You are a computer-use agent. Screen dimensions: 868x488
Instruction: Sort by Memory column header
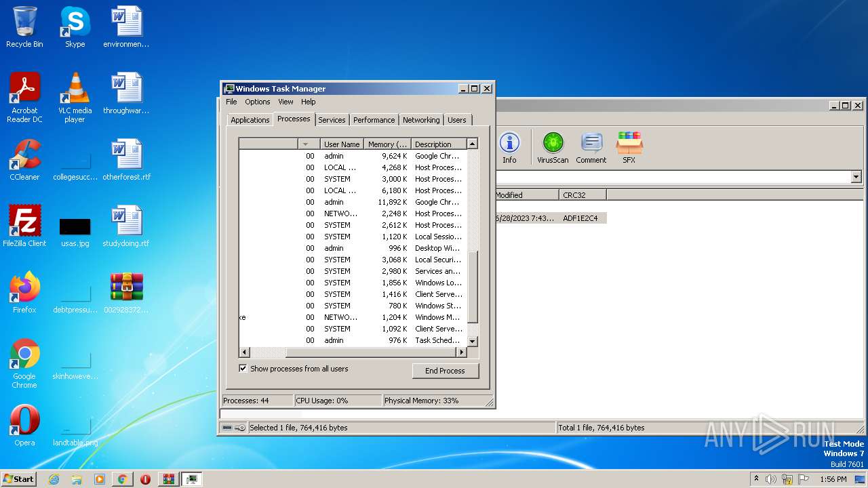[x=388, y=144]
